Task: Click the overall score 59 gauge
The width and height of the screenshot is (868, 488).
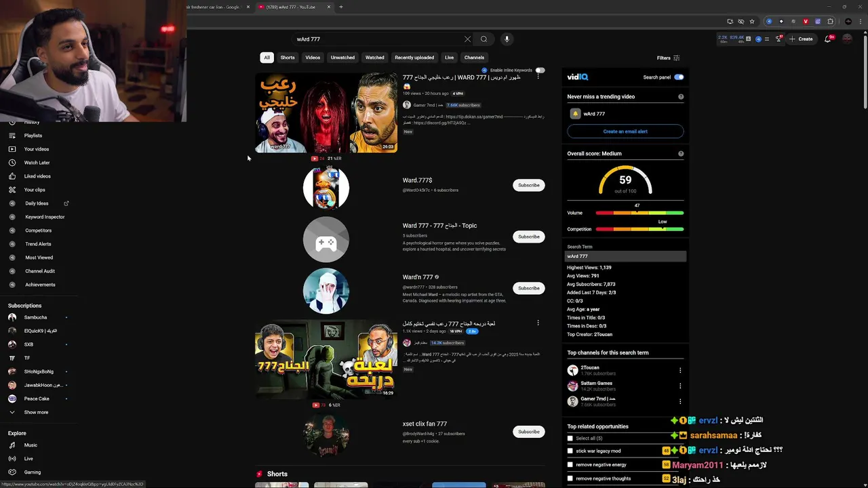Action: (625, 181)
